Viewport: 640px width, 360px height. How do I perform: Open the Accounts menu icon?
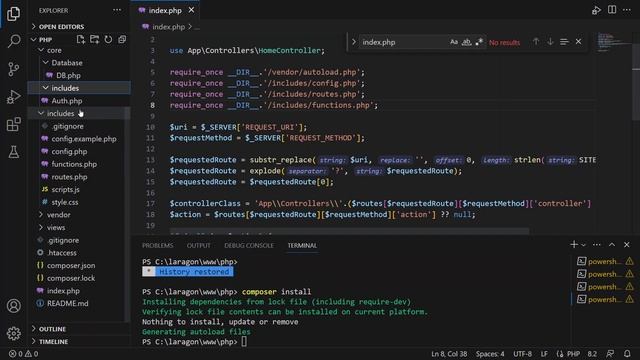(x=13, y=306)
